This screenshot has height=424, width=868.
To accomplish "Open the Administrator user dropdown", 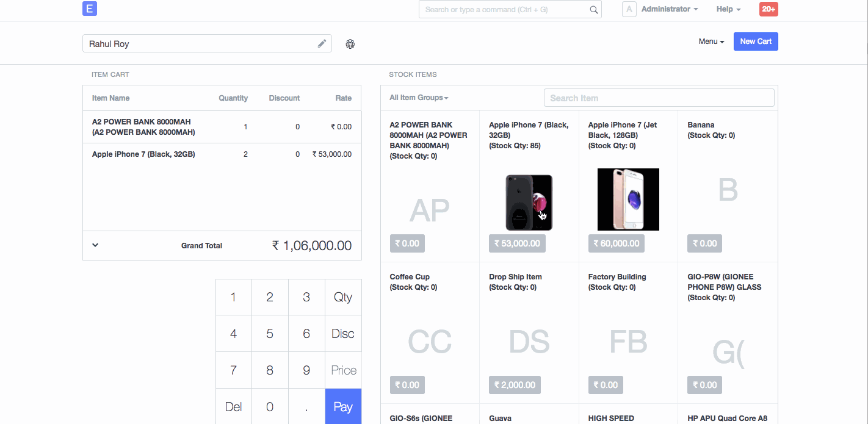I will [x=670, y=9].
